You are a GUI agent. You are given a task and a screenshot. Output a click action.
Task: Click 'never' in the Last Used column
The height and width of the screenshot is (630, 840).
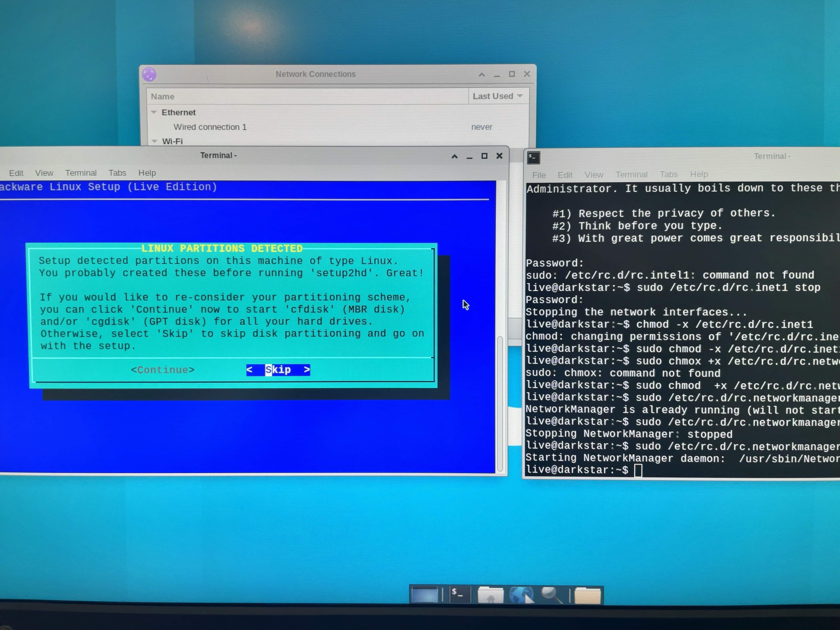481,127
